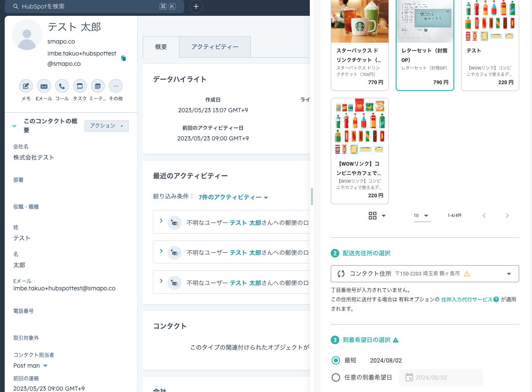Click the Eメール envelope icon button

tap(44, 86)
